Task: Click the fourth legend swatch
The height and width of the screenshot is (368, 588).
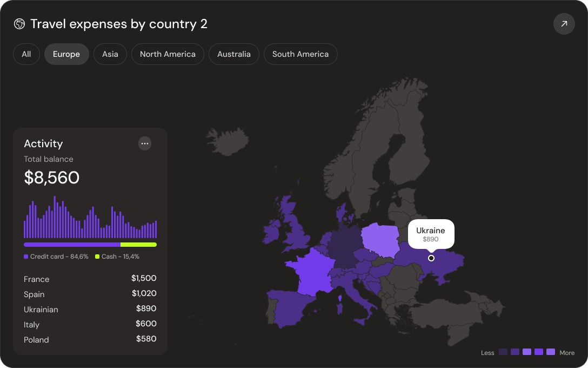Action: pos(539,352)
